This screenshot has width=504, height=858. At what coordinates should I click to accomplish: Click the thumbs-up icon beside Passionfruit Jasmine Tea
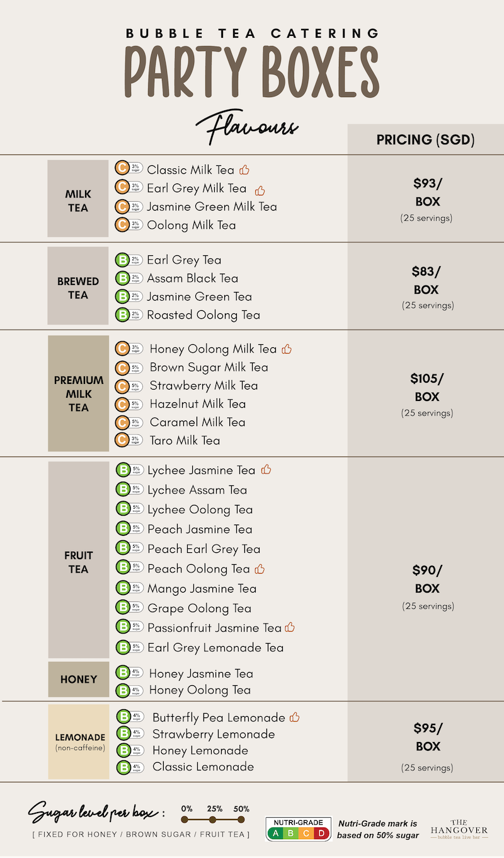(290, 627)
